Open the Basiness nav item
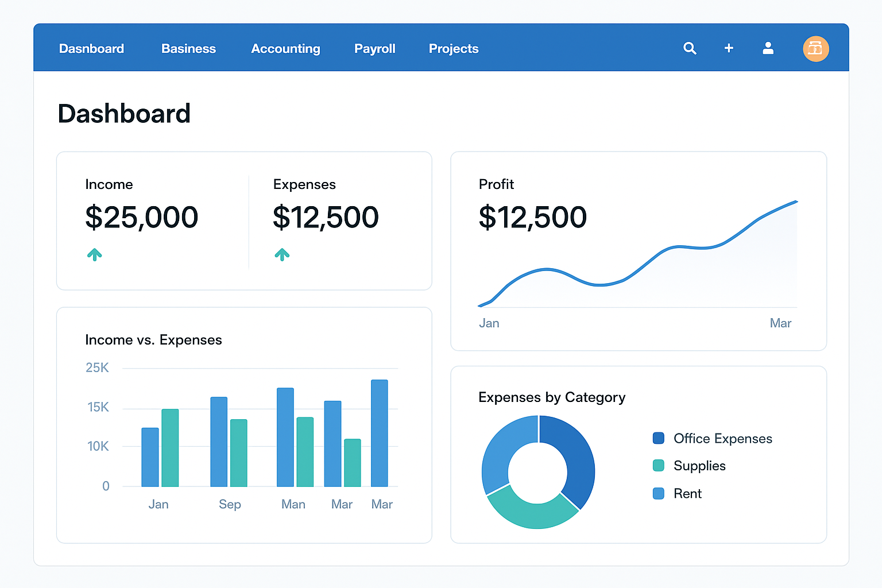The width and height of the screenshot is (882, 588). tap(188, 49)
